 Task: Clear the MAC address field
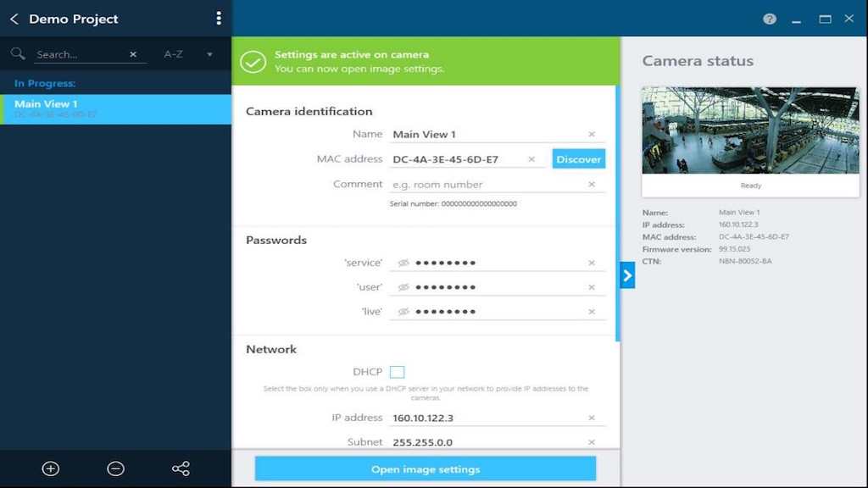click(x=531, y=159)
